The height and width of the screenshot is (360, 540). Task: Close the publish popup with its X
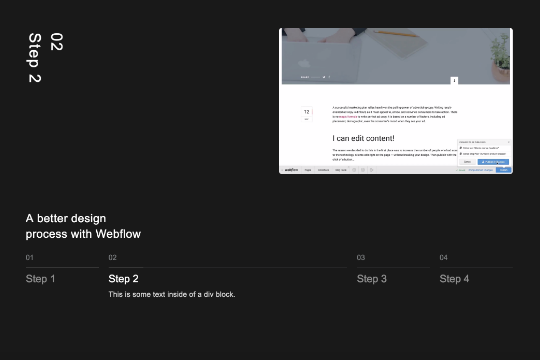point(508,142)
